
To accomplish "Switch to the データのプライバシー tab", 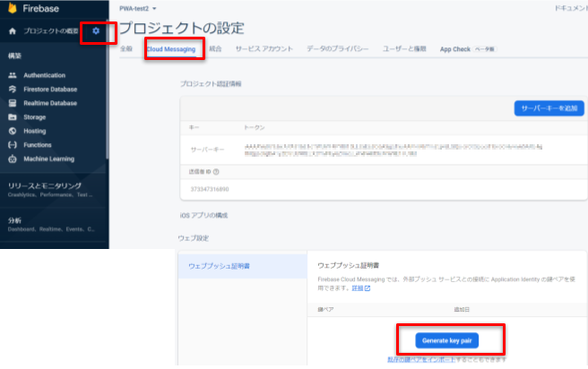I will coord(338,49).
